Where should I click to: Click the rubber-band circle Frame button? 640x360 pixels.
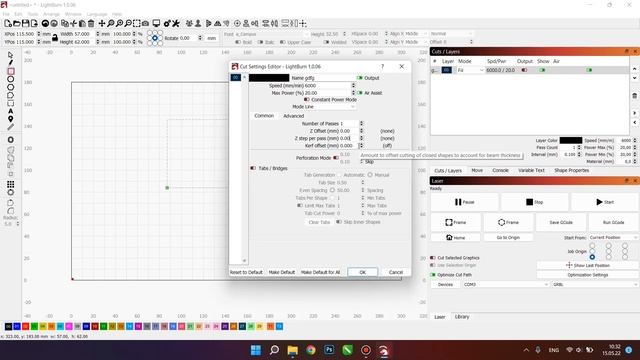pyautogui.click(x=508, y=222)
